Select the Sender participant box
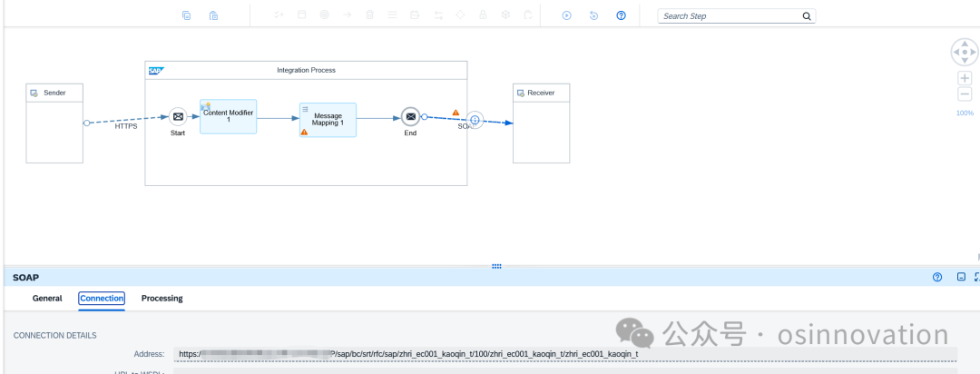Viewport: 980px width, 374px height. (x=54, y=123)
